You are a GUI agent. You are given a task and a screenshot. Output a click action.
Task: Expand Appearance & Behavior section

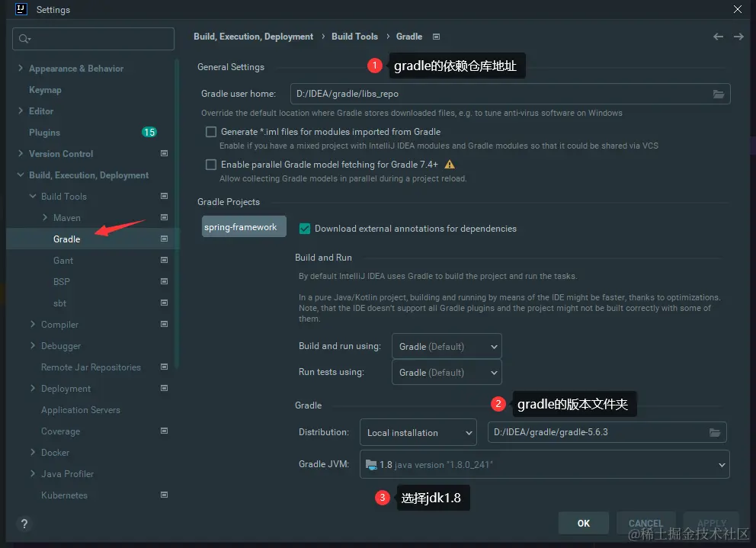pyautogui.click(x=21, y=68)
